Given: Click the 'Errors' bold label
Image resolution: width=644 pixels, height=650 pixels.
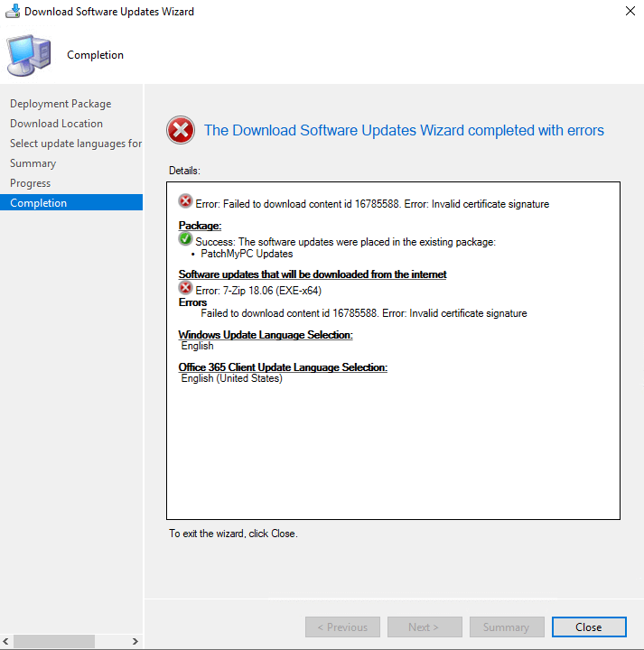Looking at the screenshot, I should 192,302.
